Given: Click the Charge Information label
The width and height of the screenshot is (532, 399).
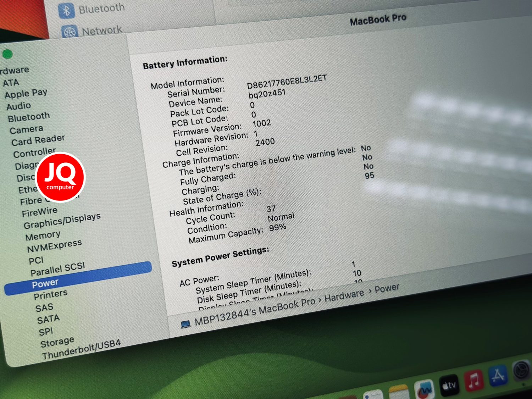Looking at the screenshot, I should (x=201, y=160).
